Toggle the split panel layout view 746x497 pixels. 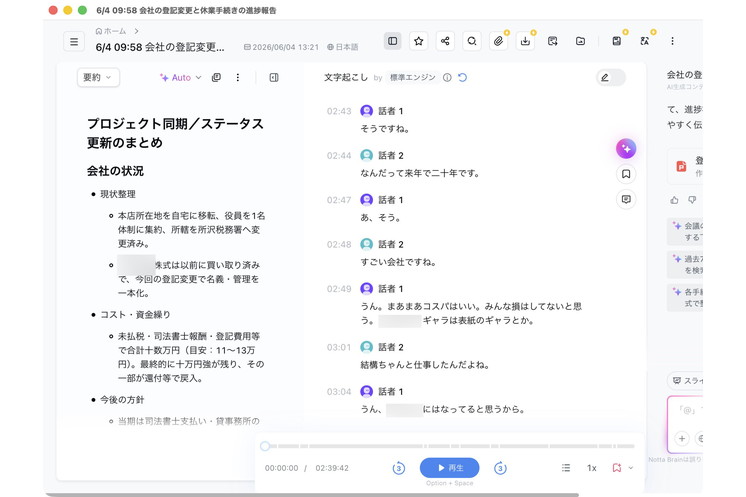point(393,41)
